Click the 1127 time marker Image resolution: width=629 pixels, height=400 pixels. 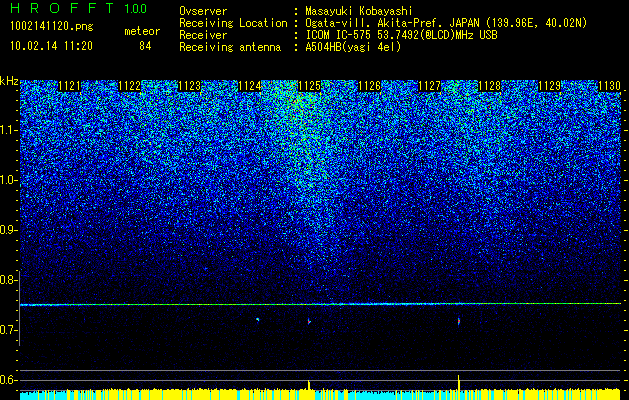pyautogui.click(x=429, y=86)
